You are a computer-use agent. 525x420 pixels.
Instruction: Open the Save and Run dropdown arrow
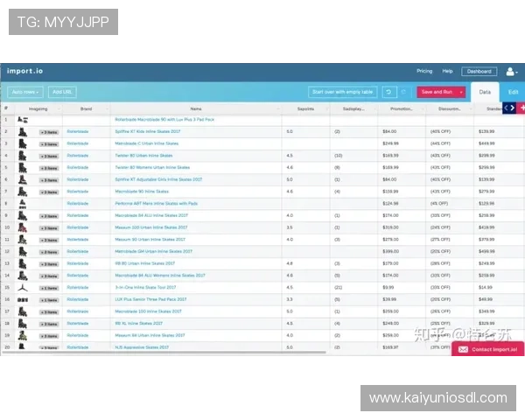coord(461,92)
